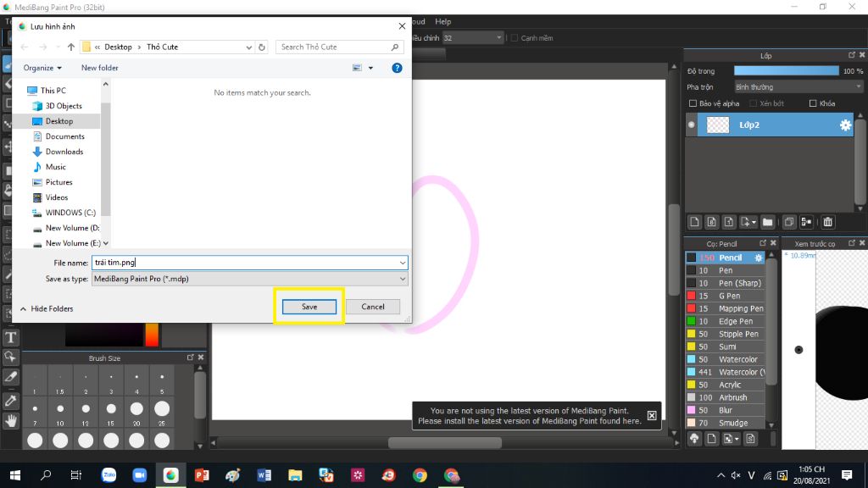Open PowerPoint from the taskbar
868x488 pixels.
(x=202, y=474)
